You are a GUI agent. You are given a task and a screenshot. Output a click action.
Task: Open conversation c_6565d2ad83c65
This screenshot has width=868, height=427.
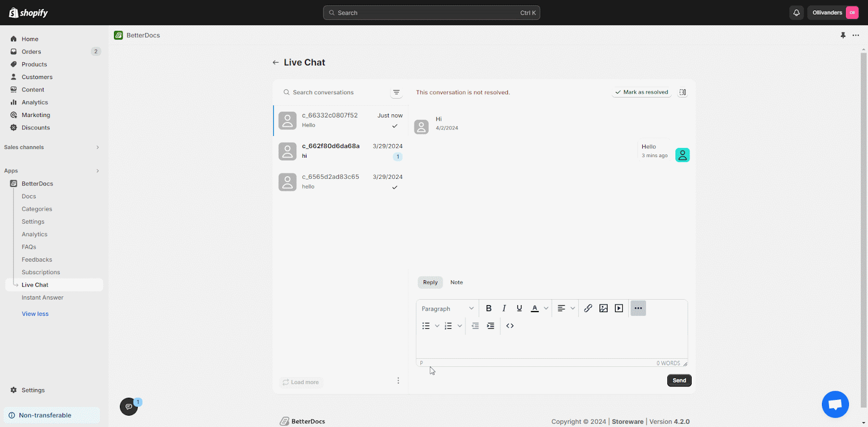tap(341, 182)
